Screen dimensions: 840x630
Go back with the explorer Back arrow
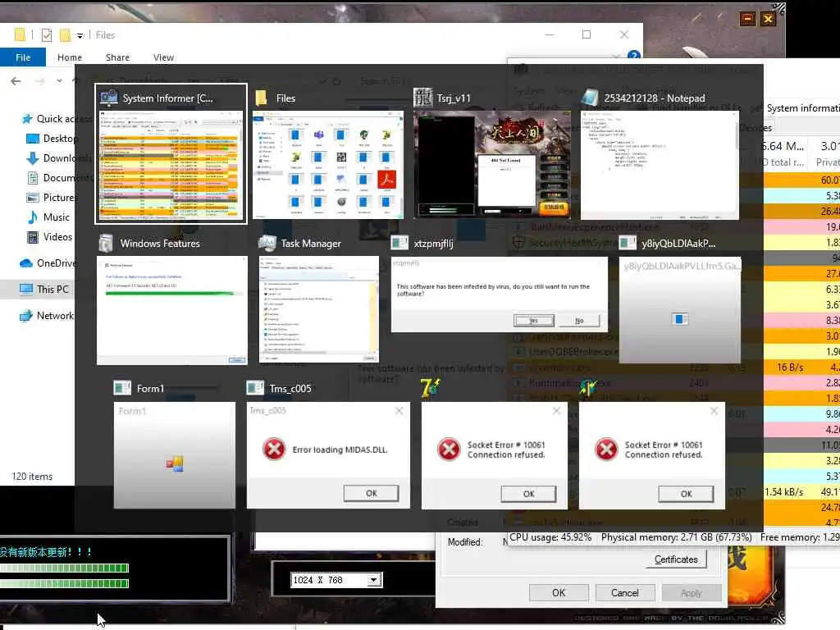(x=16, y=81)
